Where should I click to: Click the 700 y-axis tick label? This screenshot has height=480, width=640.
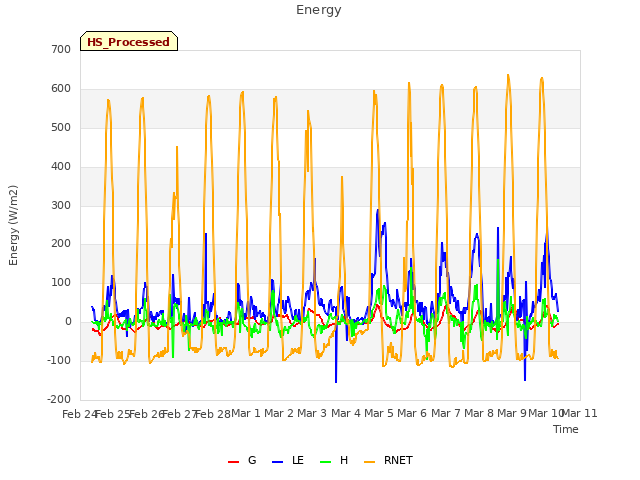tap(61, 49)
